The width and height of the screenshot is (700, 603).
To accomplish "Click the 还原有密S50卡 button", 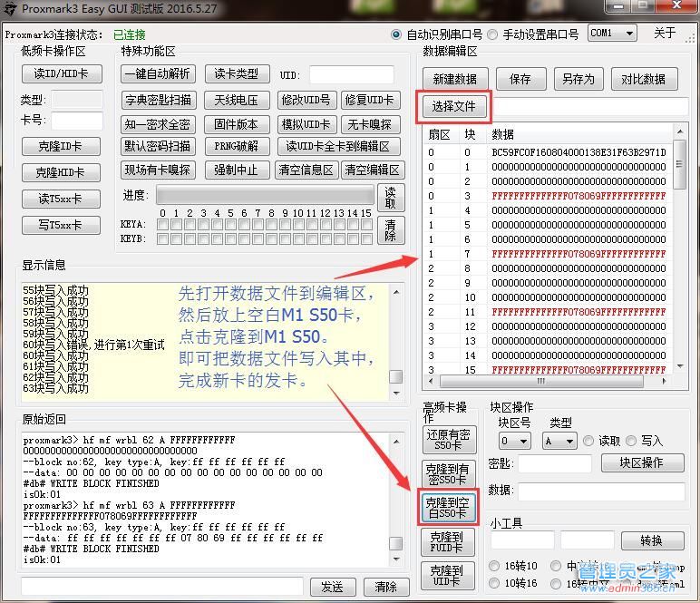I will (448, 440).
